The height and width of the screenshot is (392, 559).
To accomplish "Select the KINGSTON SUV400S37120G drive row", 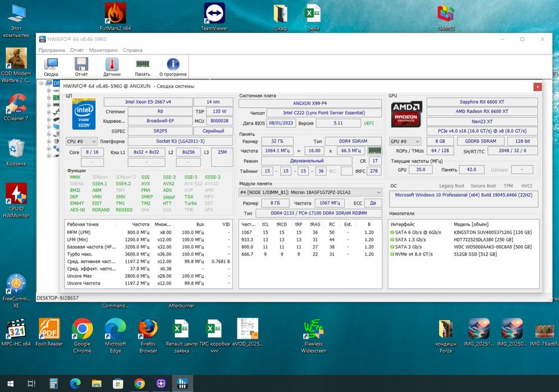I will coord(464,232).
